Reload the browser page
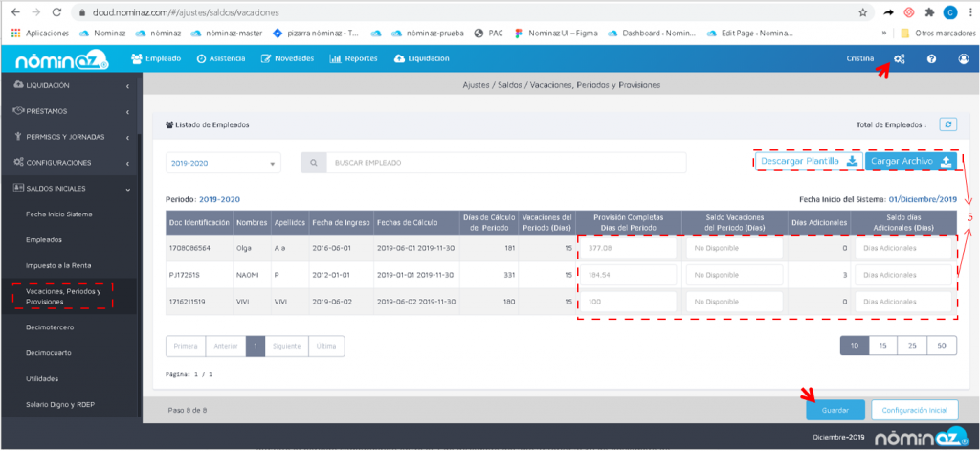Screen dimensions: 980x451 click(56, 13)
